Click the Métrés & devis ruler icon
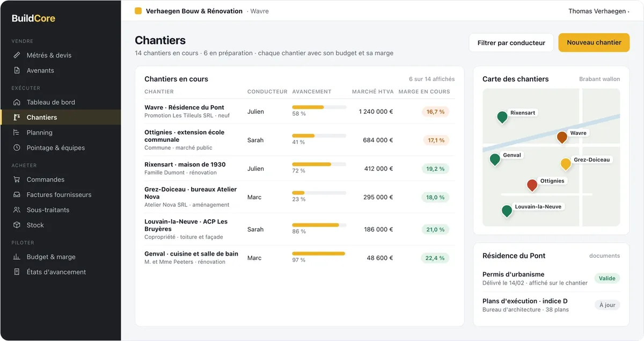 click(x=17, y=55)
